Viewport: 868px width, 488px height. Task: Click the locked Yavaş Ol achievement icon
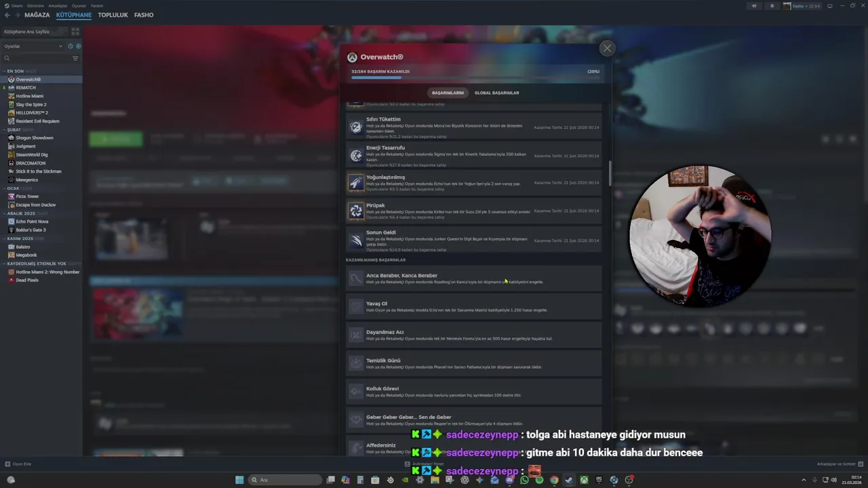point(356,306)
